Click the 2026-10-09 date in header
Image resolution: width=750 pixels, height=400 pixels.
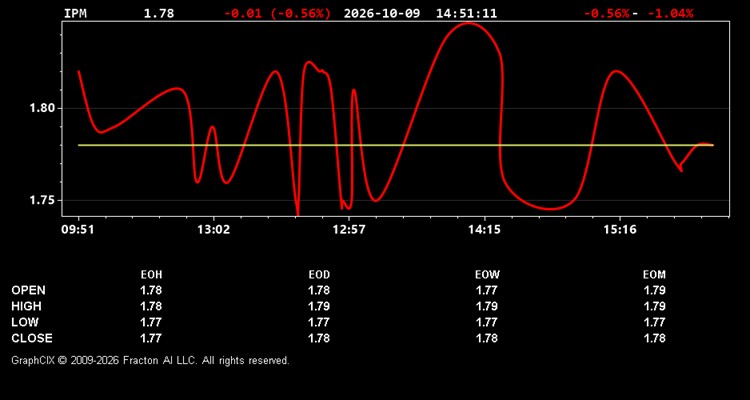pos(382,13)
